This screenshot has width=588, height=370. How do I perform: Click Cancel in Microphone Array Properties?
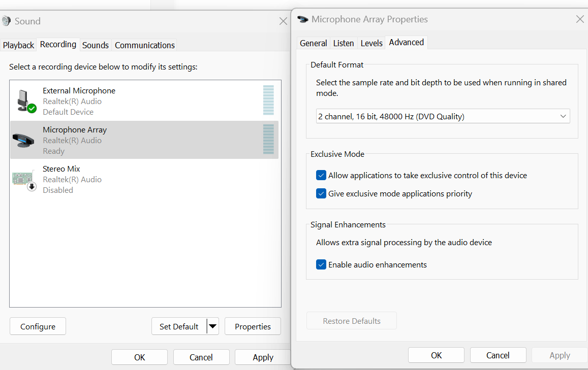click(x=498, y=355)
